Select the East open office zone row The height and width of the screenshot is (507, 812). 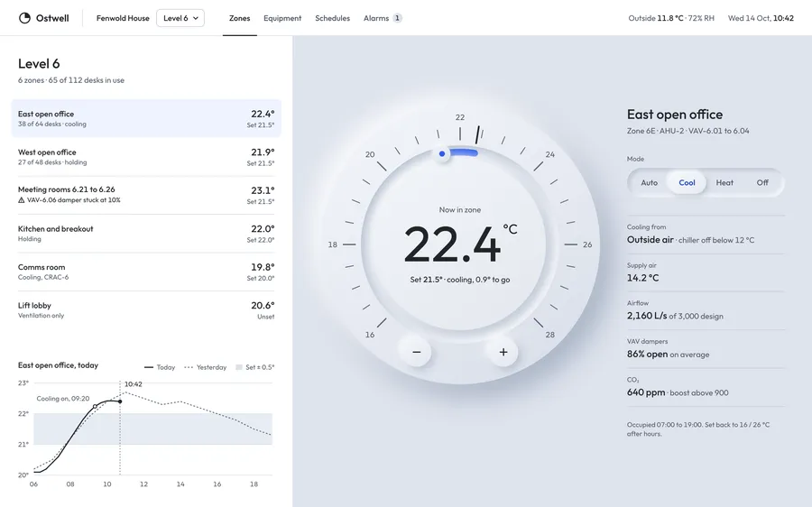click(x=146, y=118)
